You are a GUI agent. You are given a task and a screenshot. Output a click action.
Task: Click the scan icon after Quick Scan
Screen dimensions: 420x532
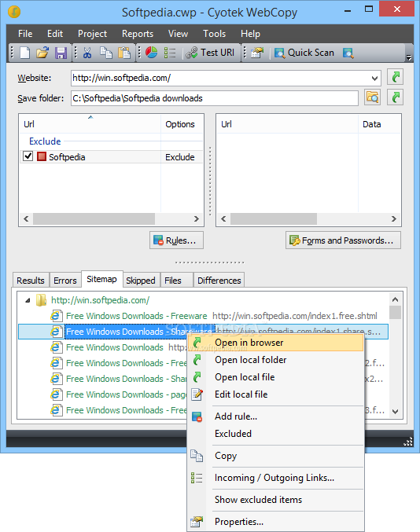coord(348,53)
